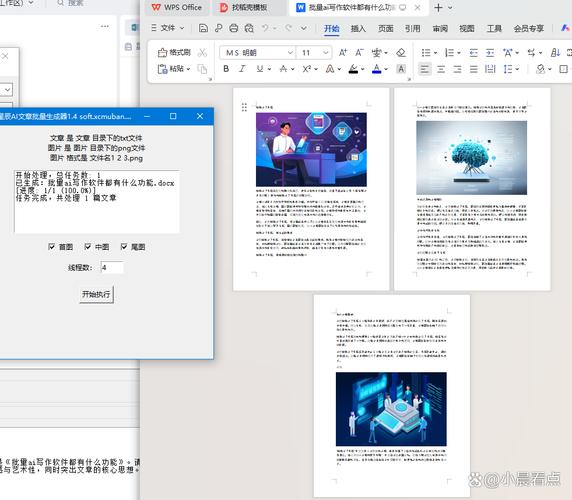Toggle the 首图 checkbox
The height and width of the screenshot is (500, 572).
tap(51, 247)
